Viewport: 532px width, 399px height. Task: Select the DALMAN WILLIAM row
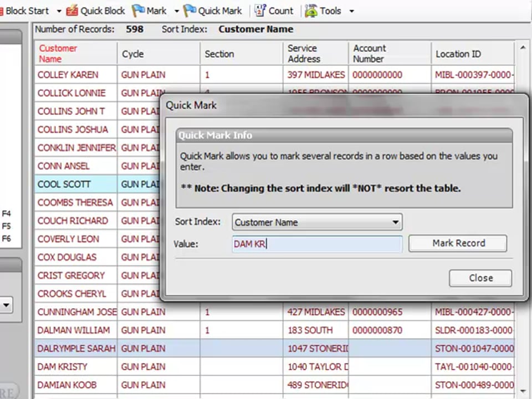[x=274, y=330]
